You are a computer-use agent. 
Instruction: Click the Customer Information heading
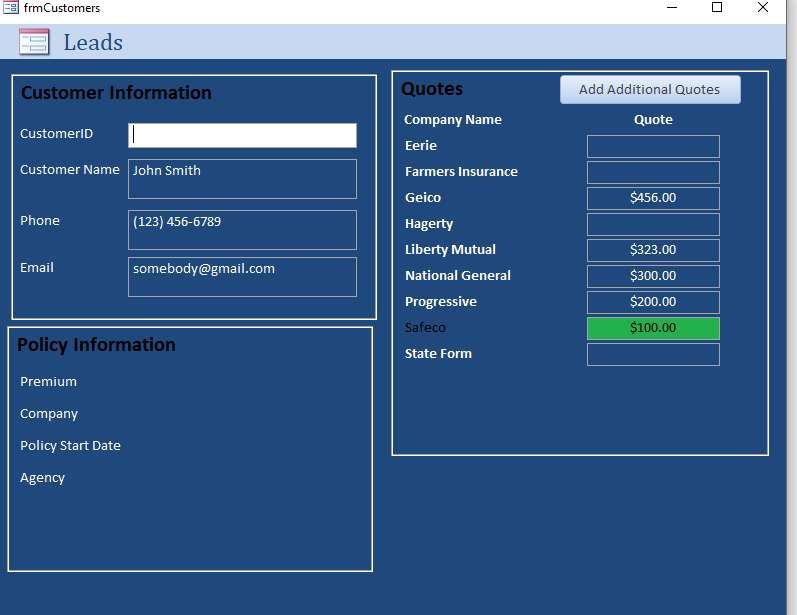116,93
